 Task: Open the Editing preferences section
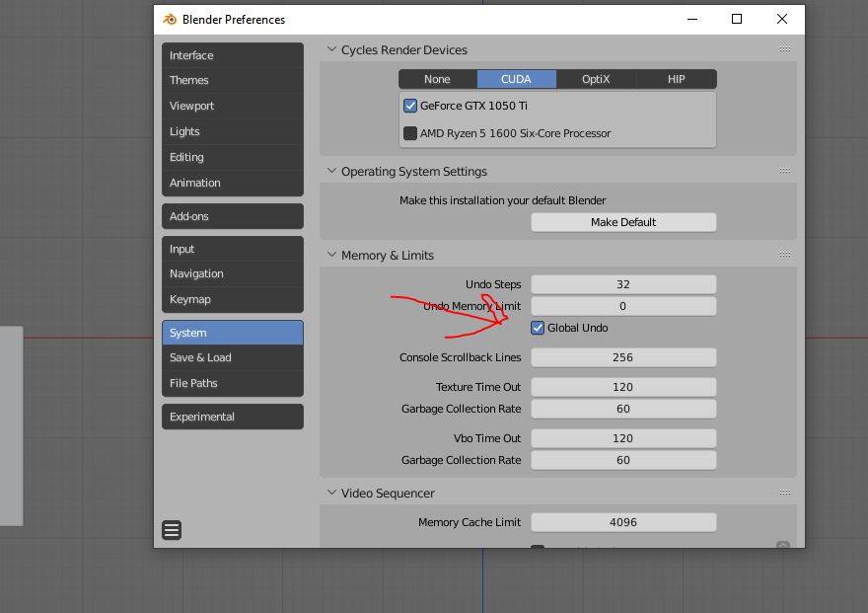233,157
